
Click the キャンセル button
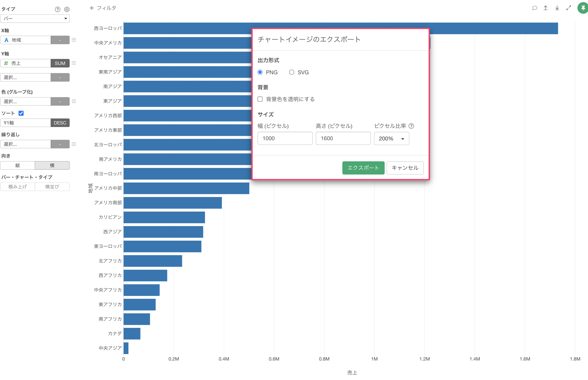(x=405, y=168)
